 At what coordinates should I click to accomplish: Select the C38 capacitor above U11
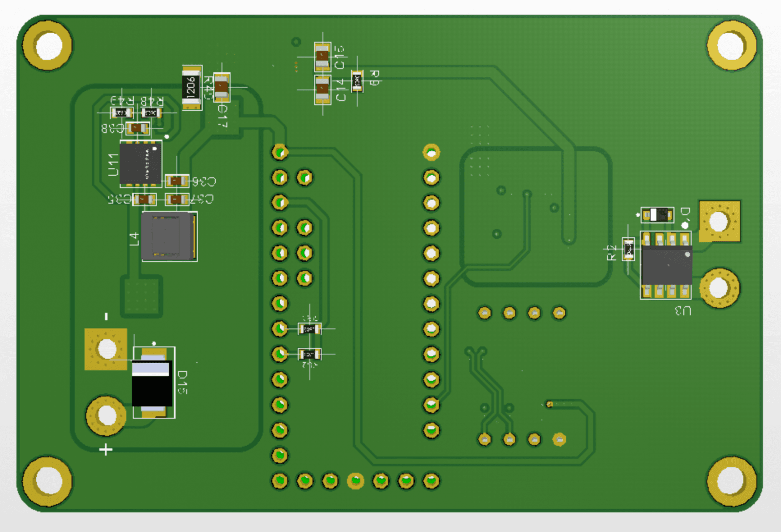click(138, 128)
